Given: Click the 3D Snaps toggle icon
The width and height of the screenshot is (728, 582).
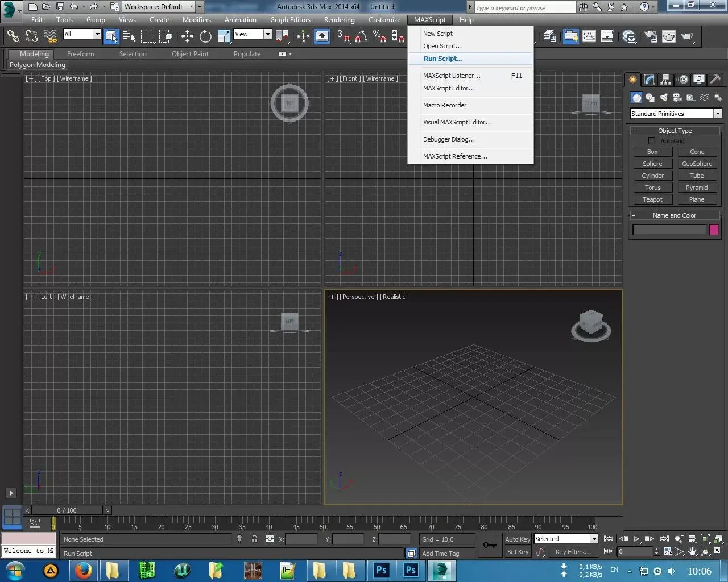Looking at the screenshot, I should 344,36.
